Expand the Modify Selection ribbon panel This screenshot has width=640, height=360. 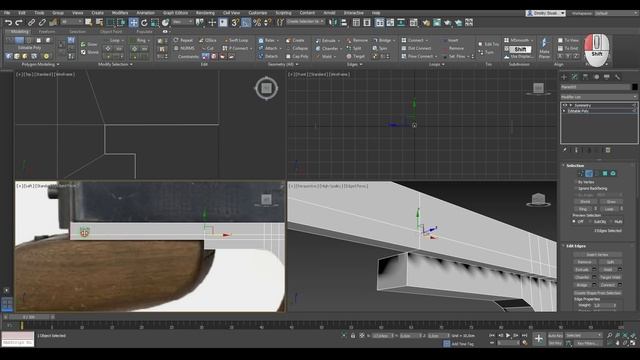coord(116,64)
